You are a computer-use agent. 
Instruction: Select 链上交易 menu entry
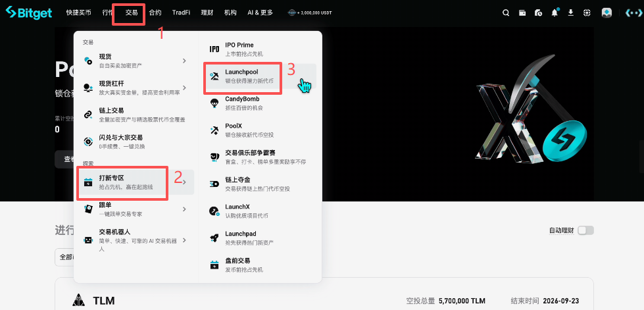pos(136,115)
